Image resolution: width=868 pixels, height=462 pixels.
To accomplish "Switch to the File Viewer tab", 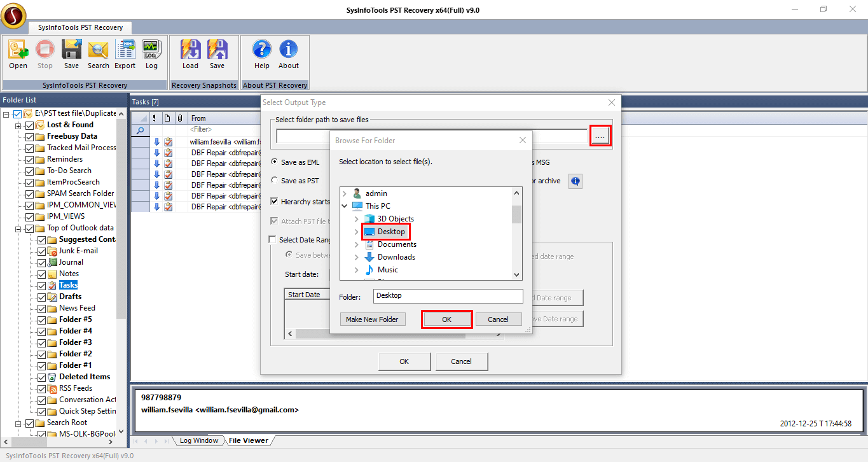I will coord(248,440).
